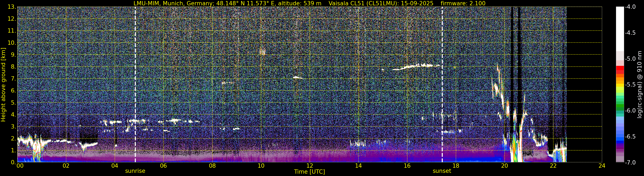Viewport: 644px width, 176px height.
Task: Click "altitude: 539 m" in the title
Action: pyautogui.click(x=300, y=3)
